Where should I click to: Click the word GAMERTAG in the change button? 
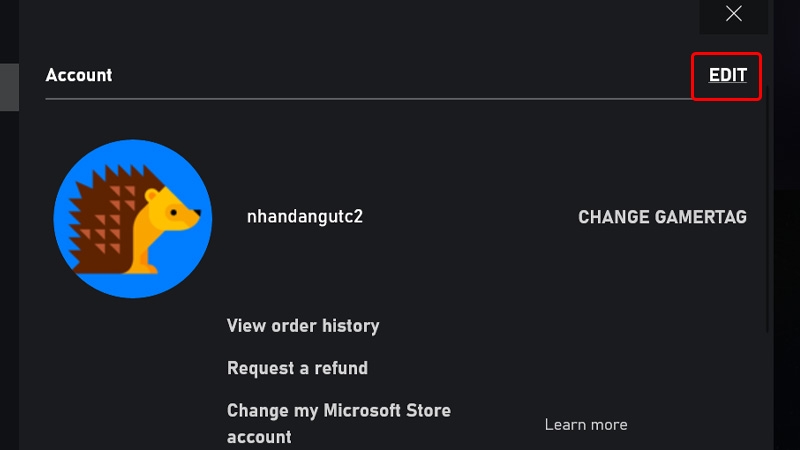click(698, 217)
